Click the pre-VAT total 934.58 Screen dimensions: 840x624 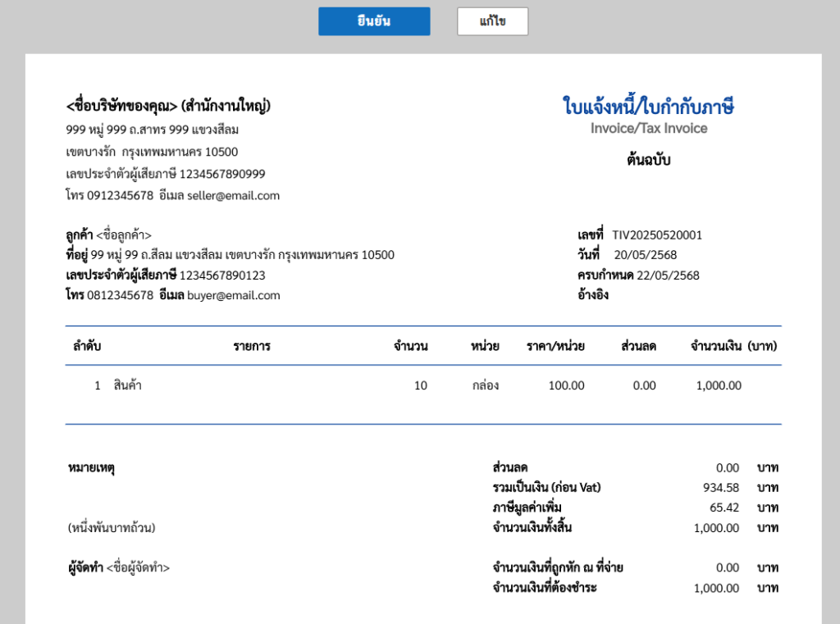(x=720, y=488)
